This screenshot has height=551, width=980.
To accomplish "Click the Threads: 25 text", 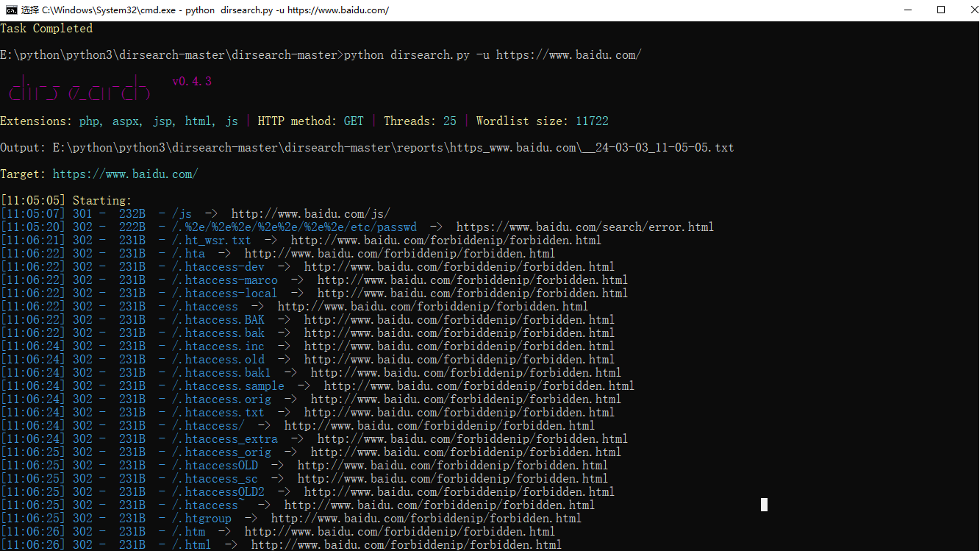I will 420,121.
